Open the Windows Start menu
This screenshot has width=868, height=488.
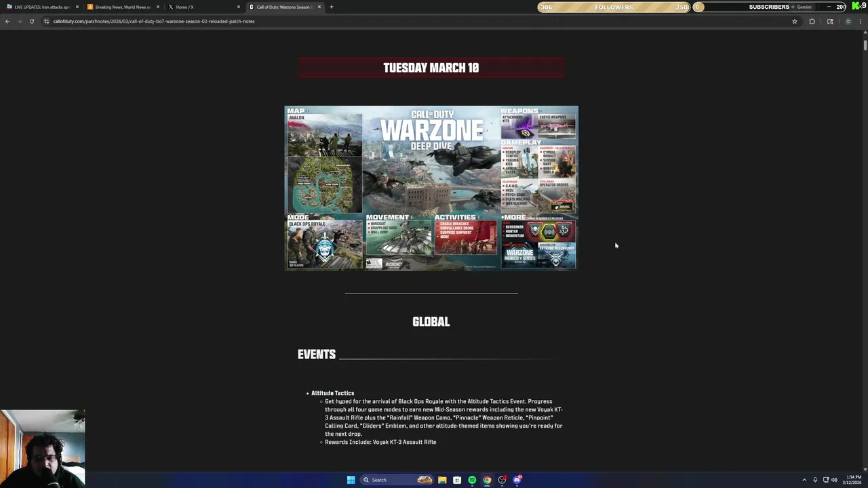coord(351,480)
